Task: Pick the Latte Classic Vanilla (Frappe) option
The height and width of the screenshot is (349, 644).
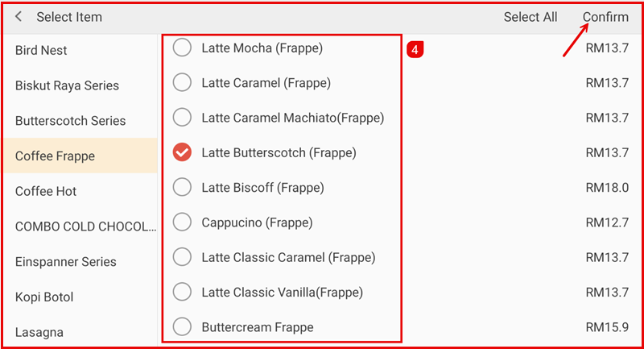Action: [183, 292]
